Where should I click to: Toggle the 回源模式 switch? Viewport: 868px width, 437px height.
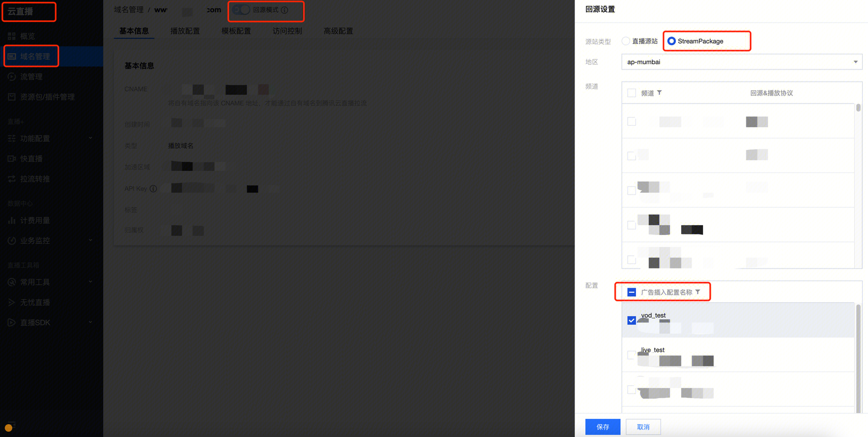241,10
